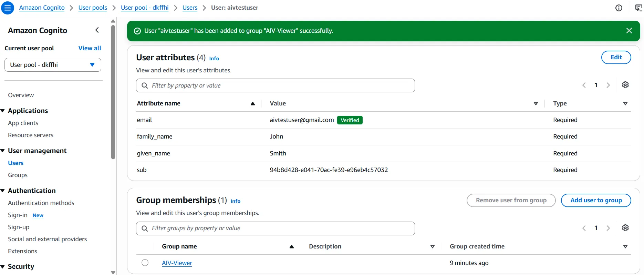Navigate to User pools breadcrumb
This screenshot has height=275, width=644.
93,8
